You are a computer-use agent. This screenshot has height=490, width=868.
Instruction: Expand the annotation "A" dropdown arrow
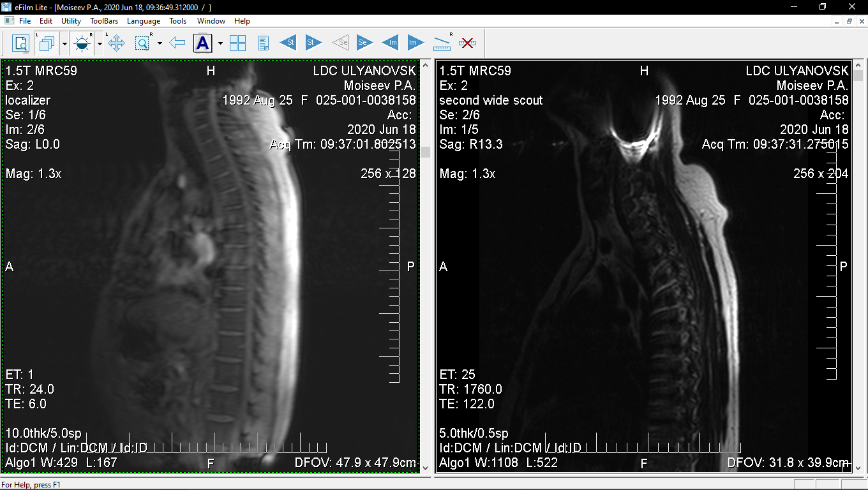click(x=220, y=43)
